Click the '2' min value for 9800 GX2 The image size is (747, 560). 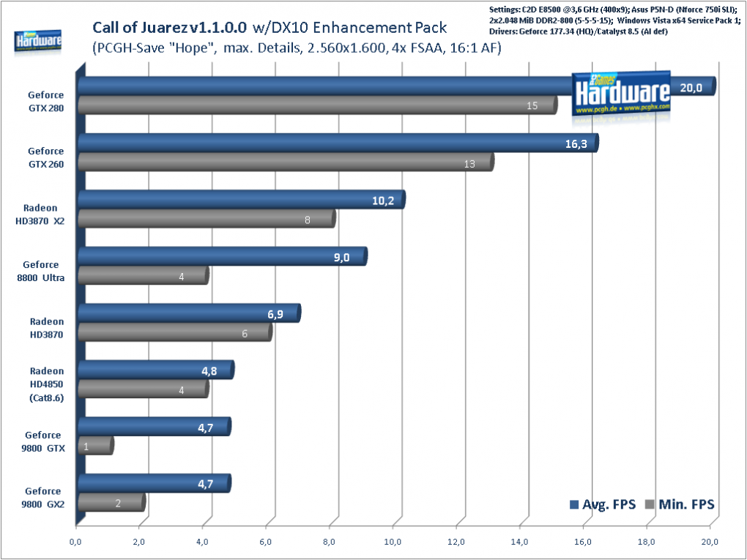tap(118, 504)
